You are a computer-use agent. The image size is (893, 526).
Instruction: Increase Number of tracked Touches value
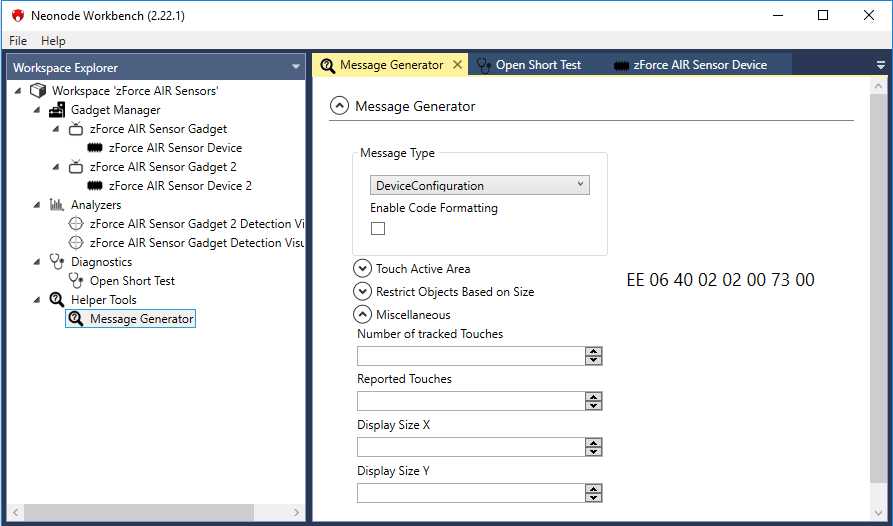[x=594, y=352]
